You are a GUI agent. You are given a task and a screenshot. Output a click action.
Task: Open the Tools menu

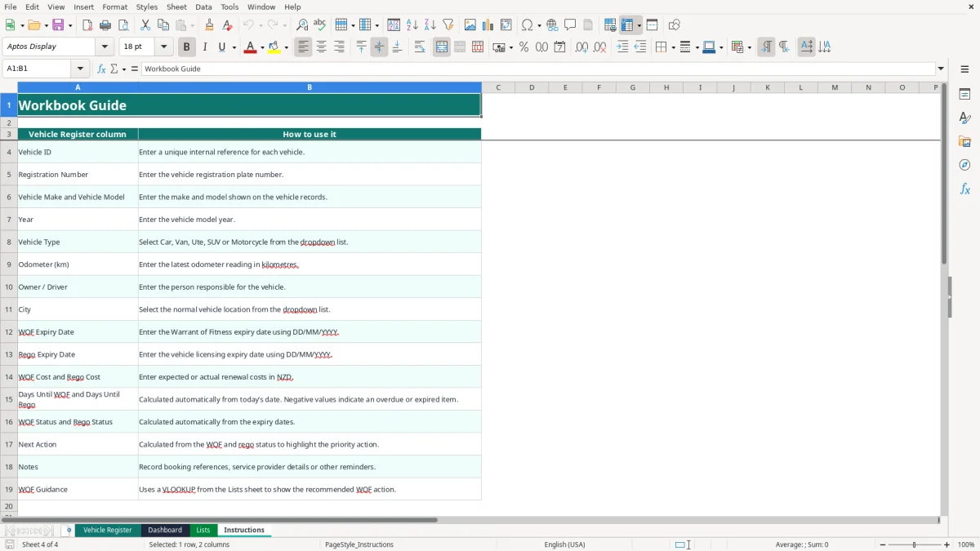229,7
